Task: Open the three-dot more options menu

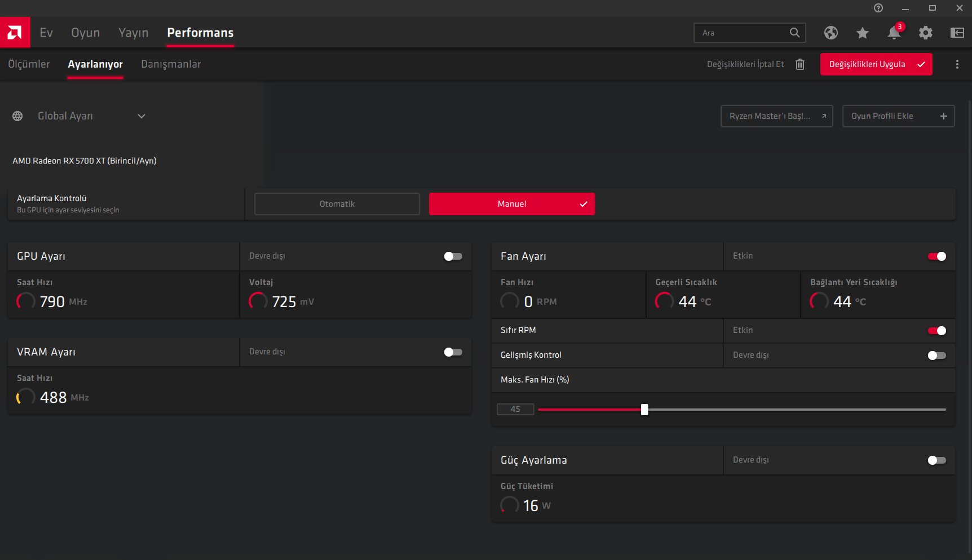Action: tap(957, 64)
